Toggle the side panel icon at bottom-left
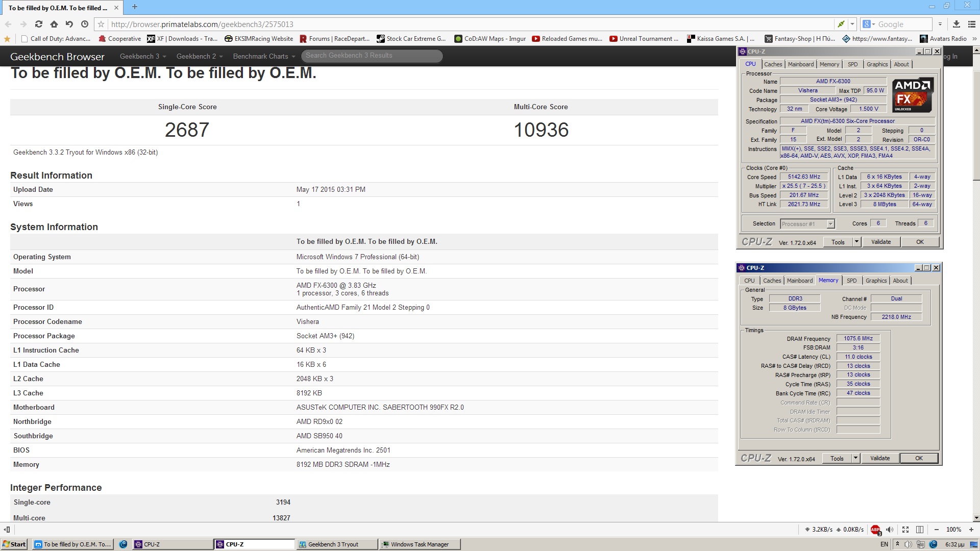The width and height of the screenshot is (980, 551). [x=7, y=530]
